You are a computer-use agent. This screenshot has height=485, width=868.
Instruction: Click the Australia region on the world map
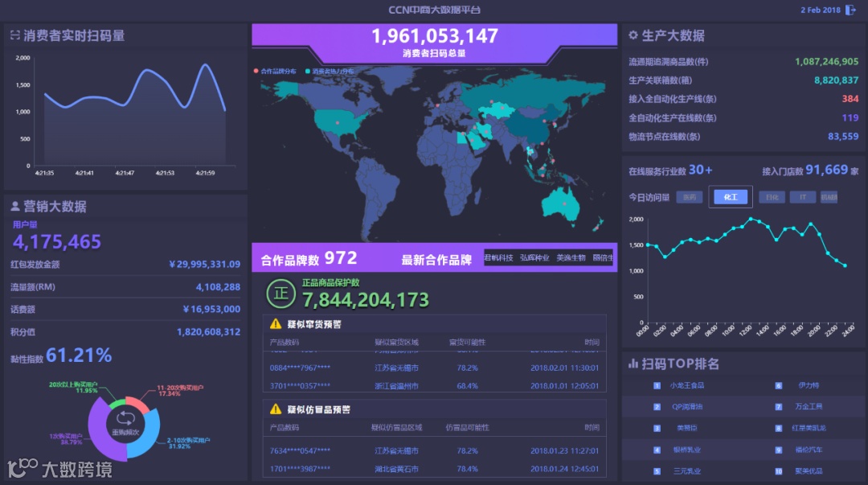pyautogui.click(x=560, y=204)
